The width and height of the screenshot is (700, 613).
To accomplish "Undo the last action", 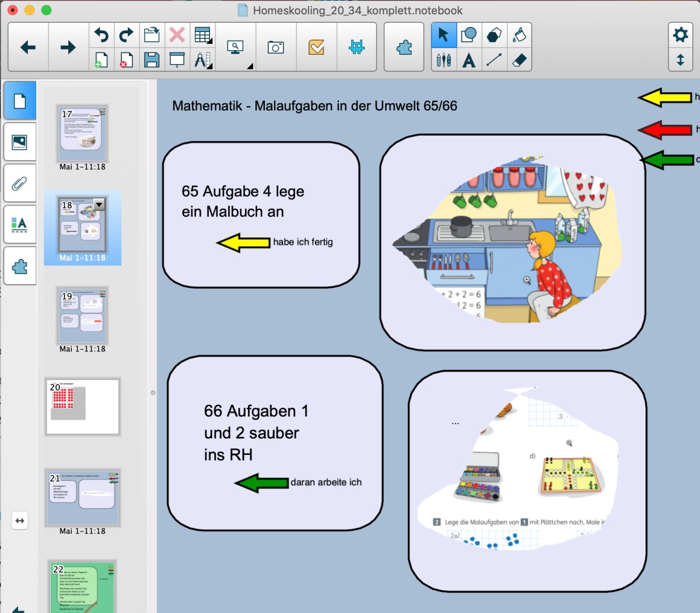I will point(101,35).
